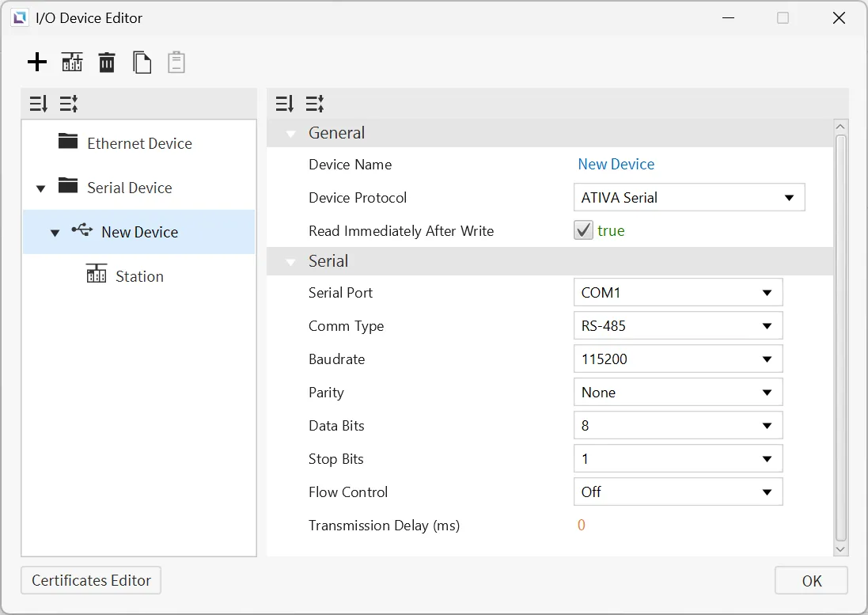This screenshot has height=615, width=868.
Task: Toggle Read Immediately After Write checkbox
Action: (x=583, y=231)
